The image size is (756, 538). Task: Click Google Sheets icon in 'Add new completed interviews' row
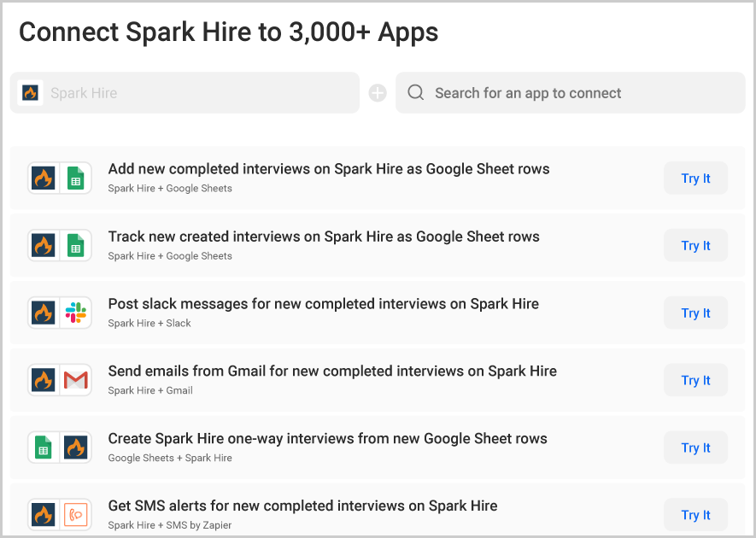coord(76,178)
